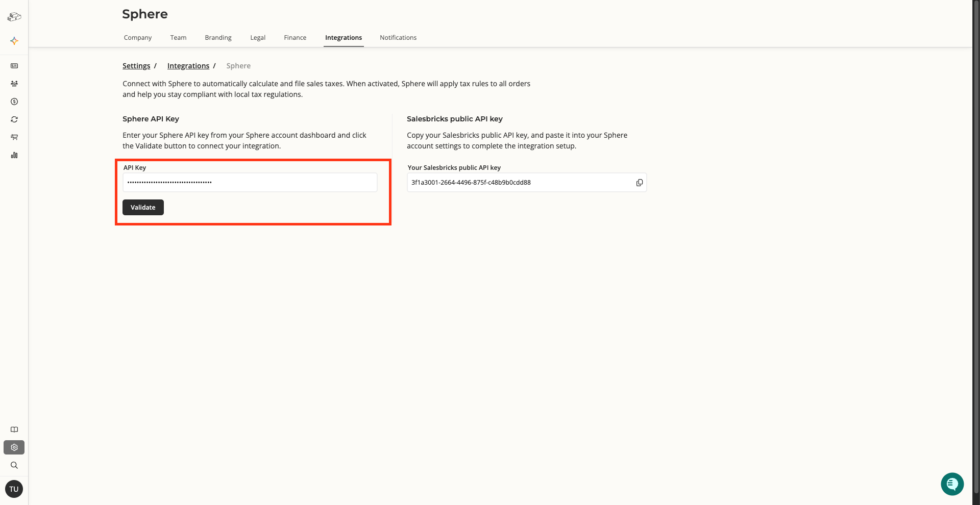Focus the Sphere API Key input field

tap(250, 183)
